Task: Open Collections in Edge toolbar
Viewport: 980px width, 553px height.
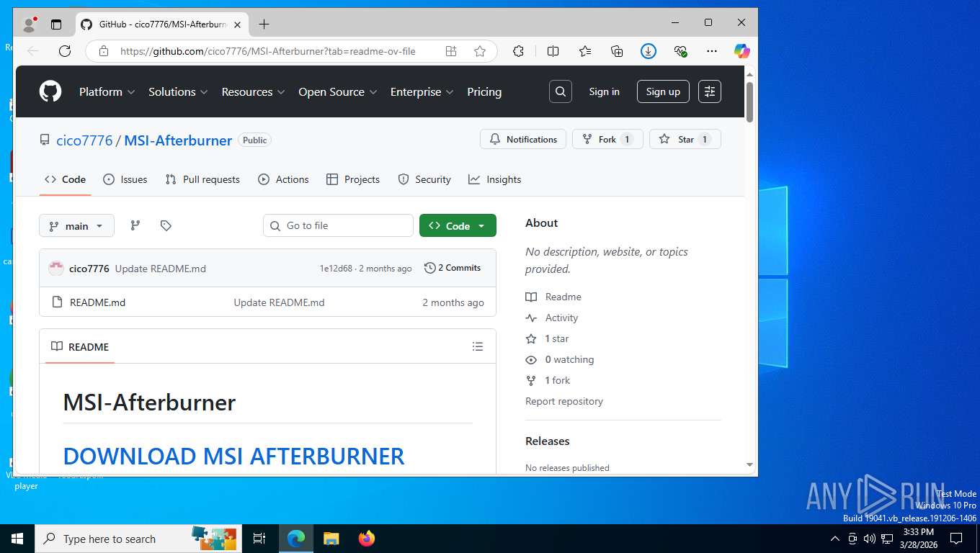Action: (x=617, y=51)
